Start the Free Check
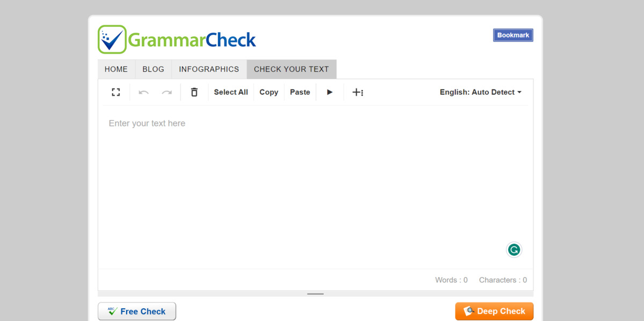The height and width of the screenshot is (321, 644). point(137,311)
